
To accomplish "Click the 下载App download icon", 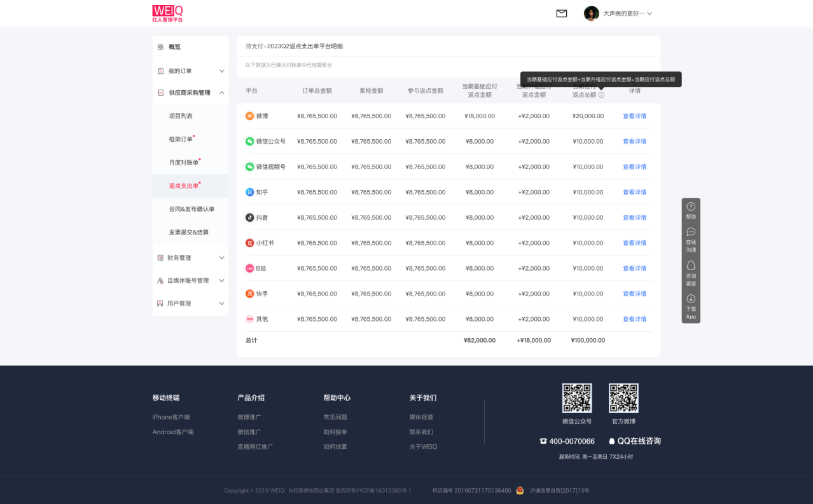I will [691, 299].
